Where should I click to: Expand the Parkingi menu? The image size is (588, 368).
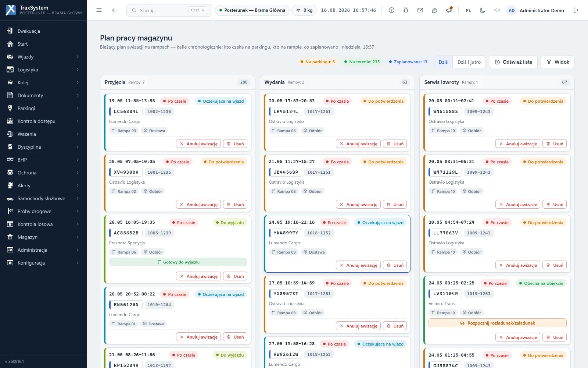(43, 108)
